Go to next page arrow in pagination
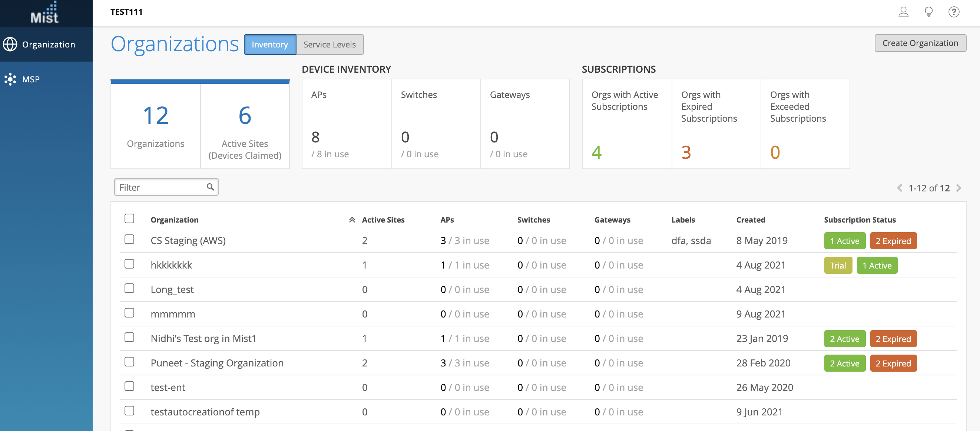The image size is (980, 431). pos(959,188)
